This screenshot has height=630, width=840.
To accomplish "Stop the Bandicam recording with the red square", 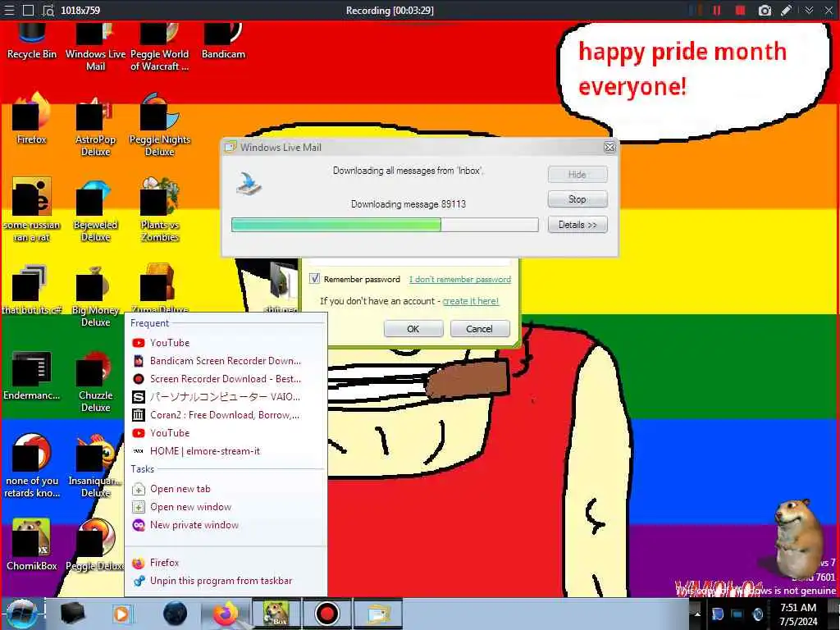I will pos(741,10).
